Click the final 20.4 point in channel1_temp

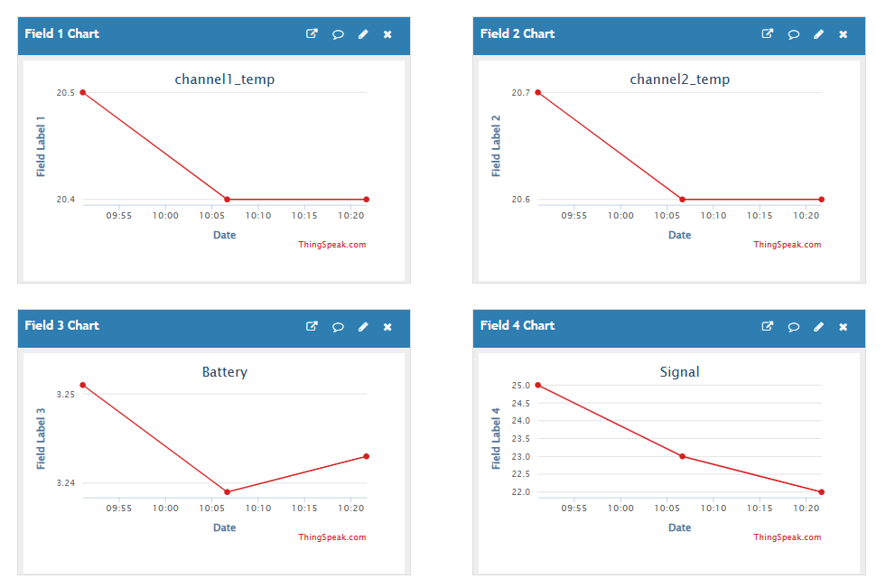pyautogui.click(x=366, y=200)
